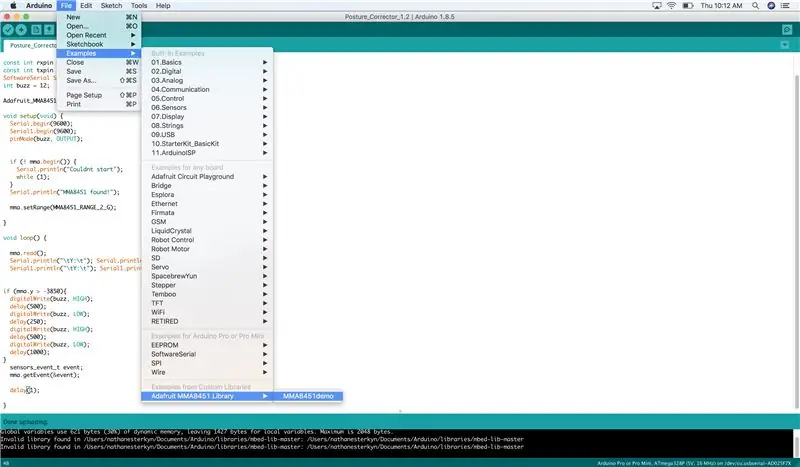
Task: Open Esplora library examples
Action: coord(207,195)
